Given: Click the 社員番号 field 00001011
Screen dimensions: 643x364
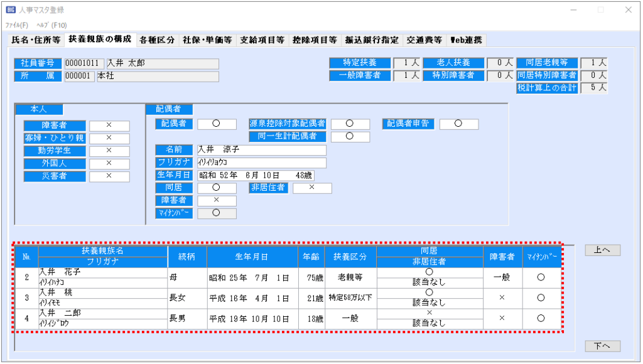Looking at the screenshot, I should click(84, 63).
